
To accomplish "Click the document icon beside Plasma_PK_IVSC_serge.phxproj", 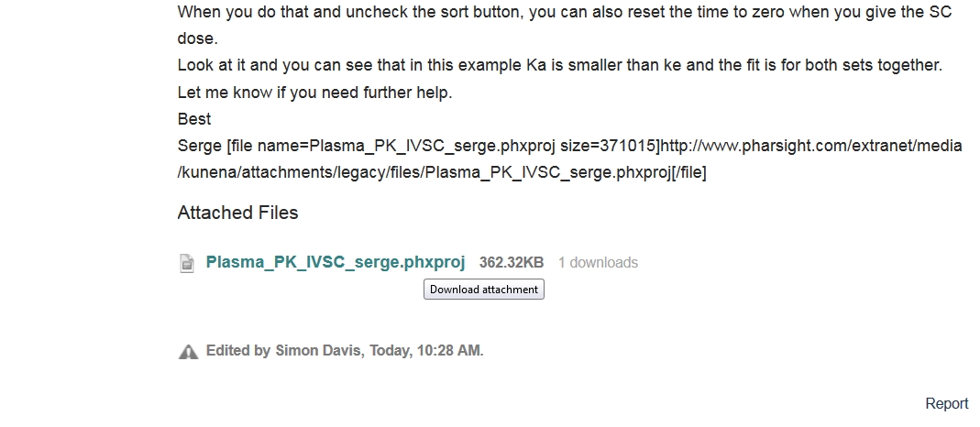I will click(x=186, y=263).
